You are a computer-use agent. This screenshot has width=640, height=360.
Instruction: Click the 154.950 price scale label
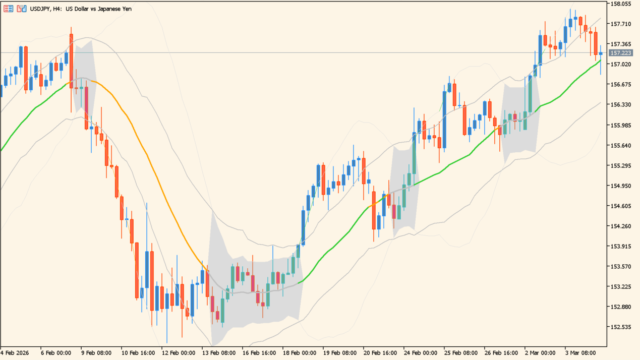pyautogui.click(x=621, y=186)
